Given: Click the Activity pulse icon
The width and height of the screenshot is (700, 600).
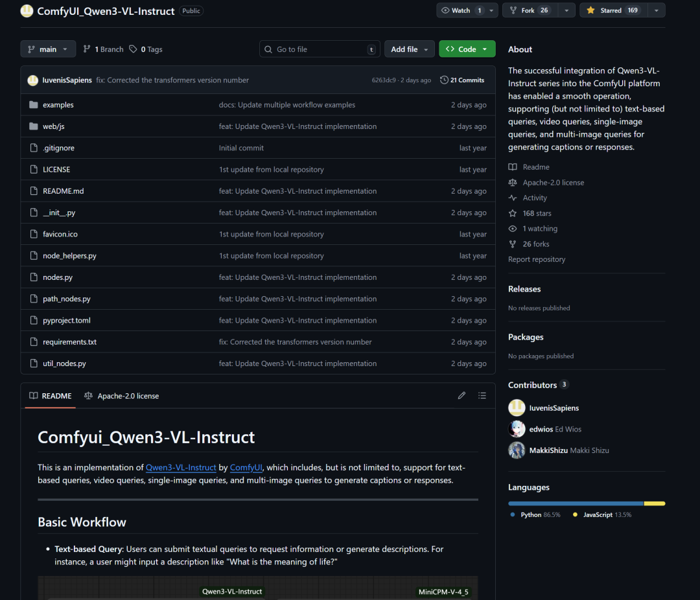Looking at the screenshot, I should [513, 198].
